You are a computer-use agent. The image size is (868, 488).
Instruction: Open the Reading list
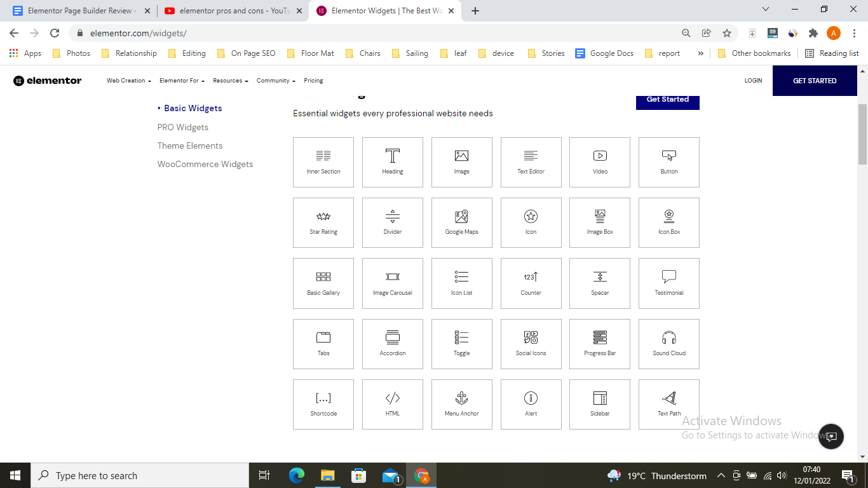[x=832, y=53]
